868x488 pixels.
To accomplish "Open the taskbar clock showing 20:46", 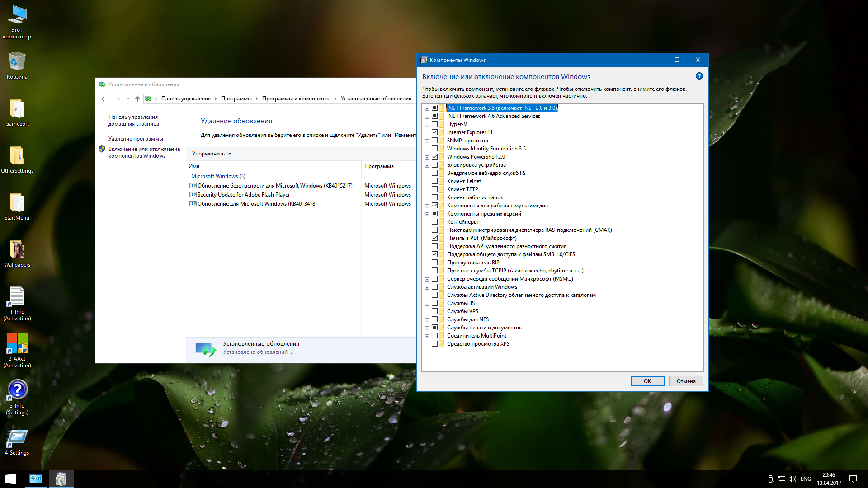I will tap(829, 479).
